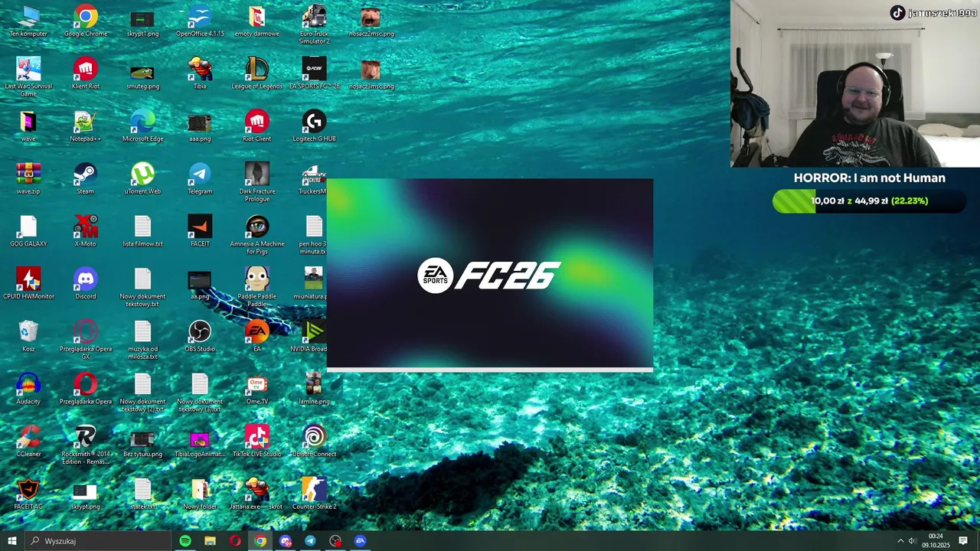Open the Google Chrome desktop shortcut

tap(86, 21)
